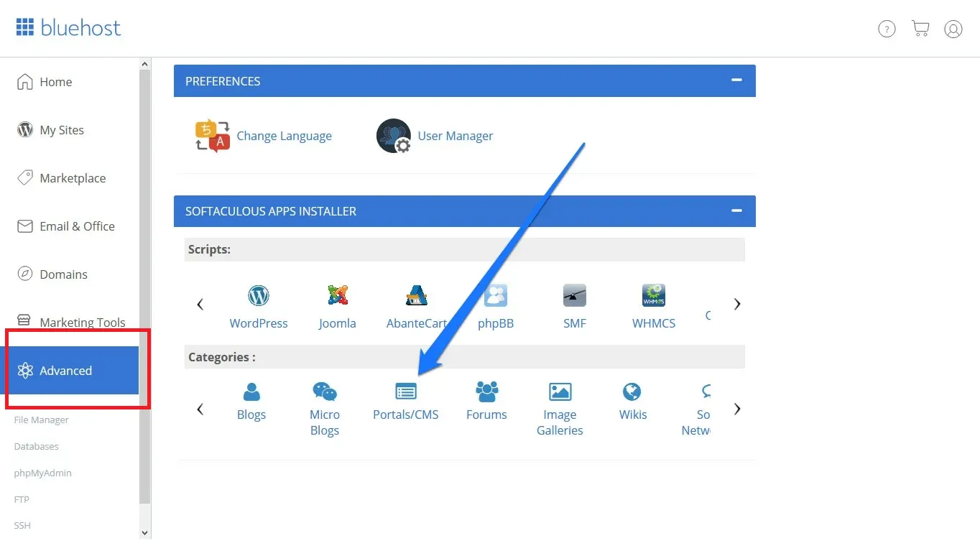Click the Portals/CMS text label
This screenshot has height=551, width=980.
pyautogui.click(x=406, y=415)
